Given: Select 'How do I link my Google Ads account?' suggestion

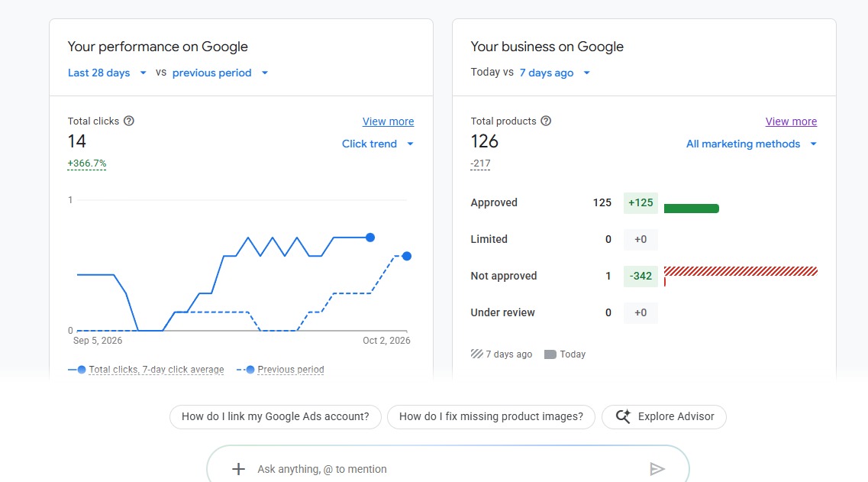Looking at the screenshot, I should [275, 416].
